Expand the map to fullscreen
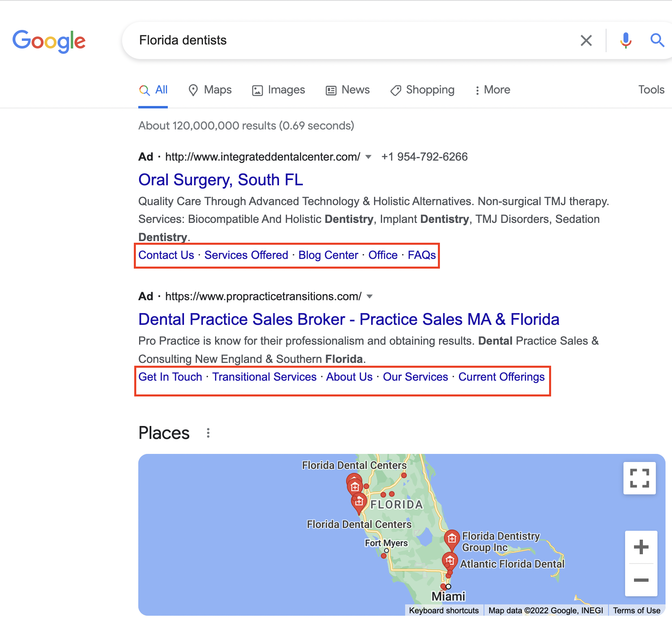The width and height of the screenshot is (672, 623). tap(640, 478)
